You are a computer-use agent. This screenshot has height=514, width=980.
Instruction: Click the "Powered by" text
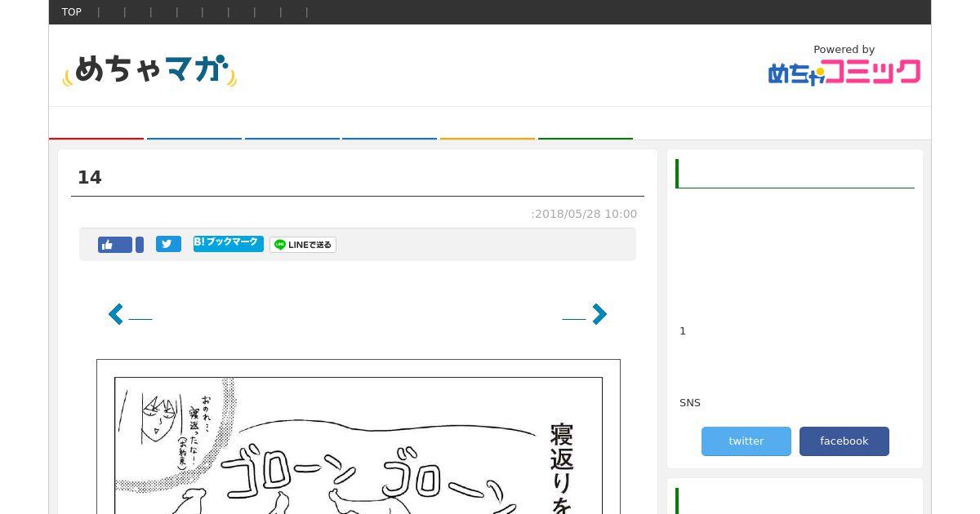tap(844, 50)
